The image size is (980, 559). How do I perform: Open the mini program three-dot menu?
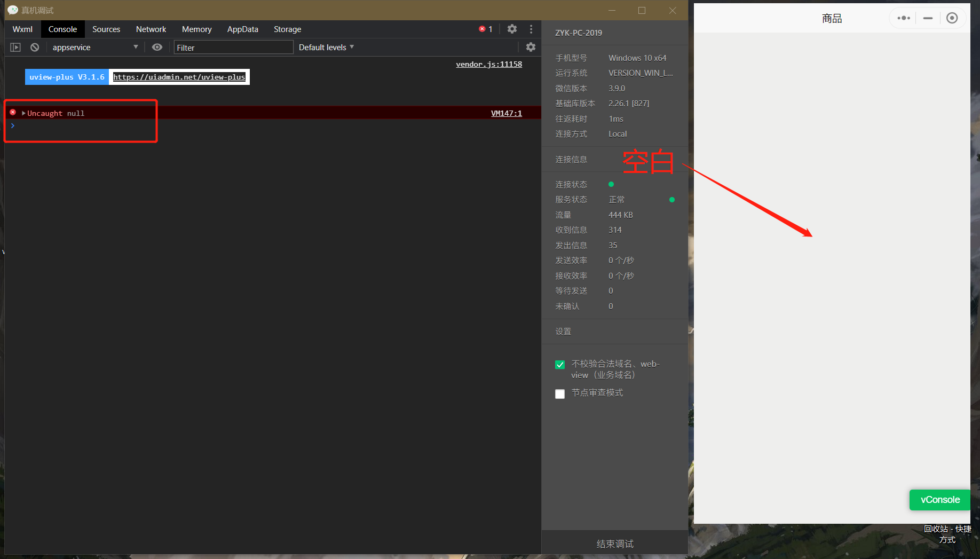903,18
